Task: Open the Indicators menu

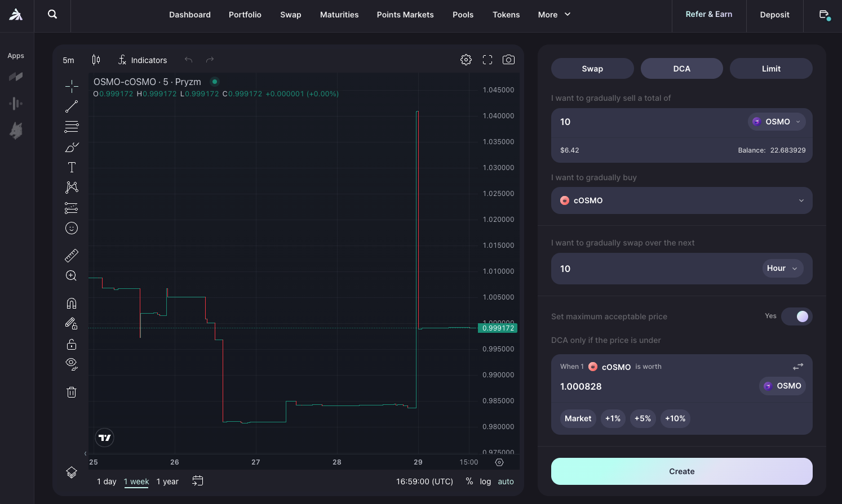Action: coord(143,60)
